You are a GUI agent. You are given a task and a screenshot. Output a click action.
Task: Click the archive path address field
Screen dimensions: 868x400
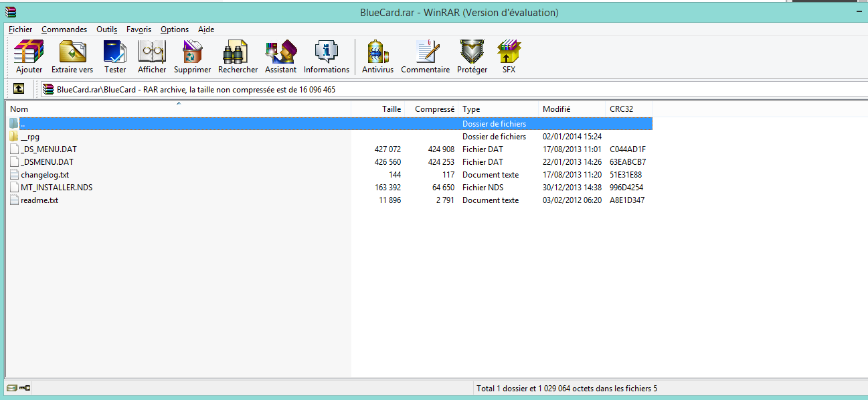point(453,89)
